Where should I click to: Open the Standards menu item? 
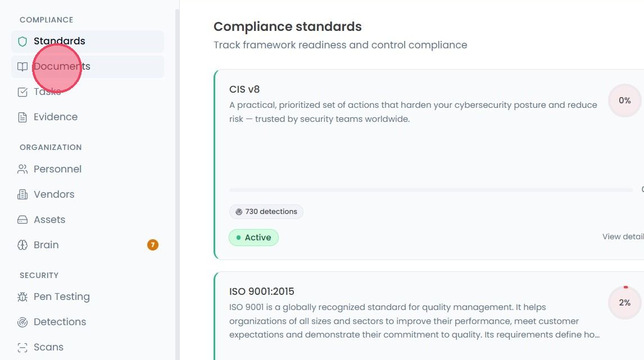(88, 41)
